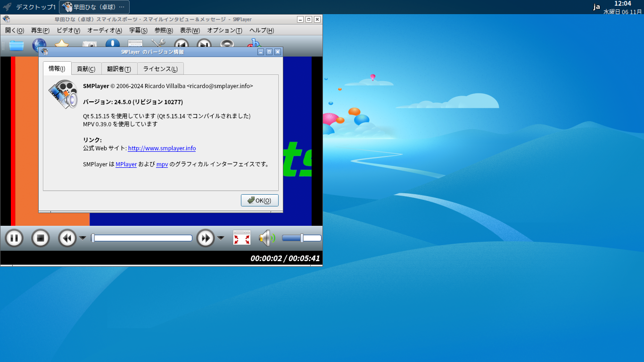Screen dimensions: 644x362
Task: Open the version dialog's title bar window menu icon
Action: [44, 52]
